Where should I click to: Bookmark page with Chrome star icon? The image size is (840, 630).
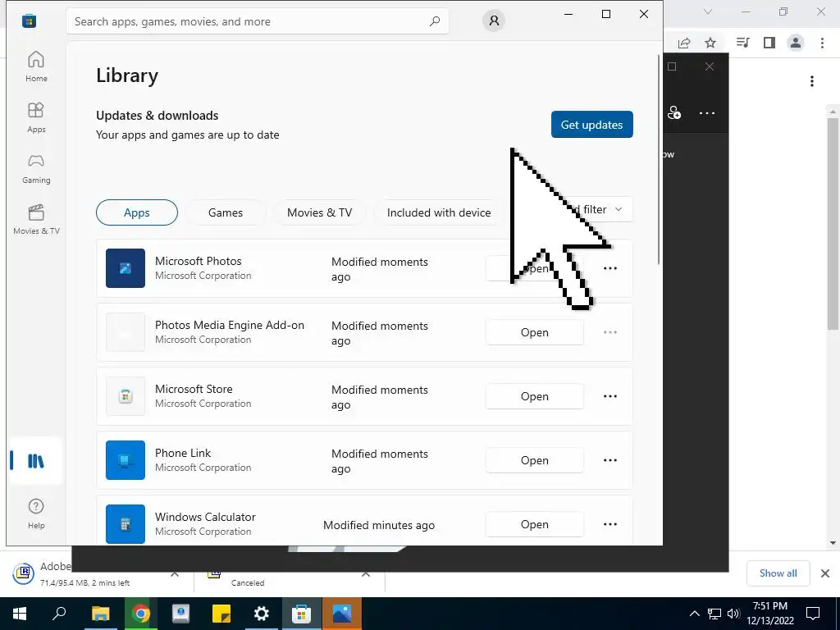(710, 43)
